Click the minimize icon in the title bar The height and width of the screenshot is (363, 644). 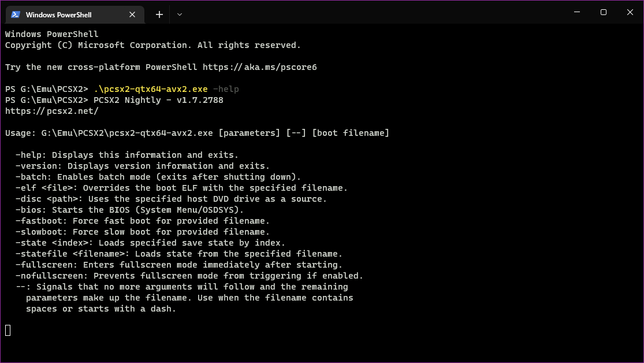click(x=577, y=12)
